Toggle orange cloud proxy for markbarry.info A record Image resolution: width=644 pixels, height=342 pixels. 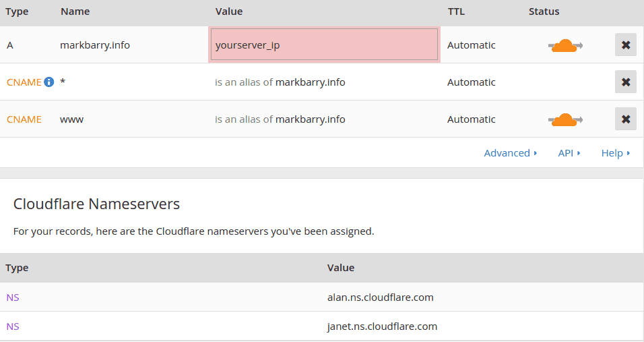point(565,45)
